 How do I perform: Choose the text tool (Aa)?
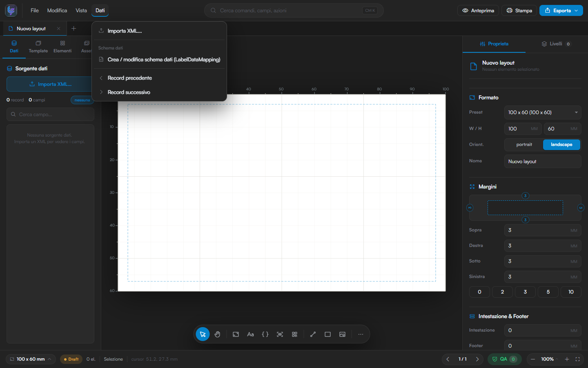250,334
